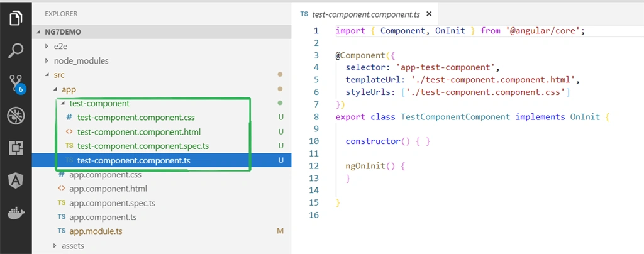Click the 'app-test-component' selector string

[447, 68]
